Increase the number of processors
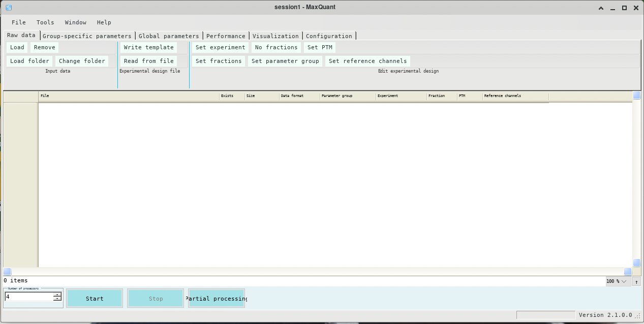Screen dimensions: 644x324 point(57,295)
